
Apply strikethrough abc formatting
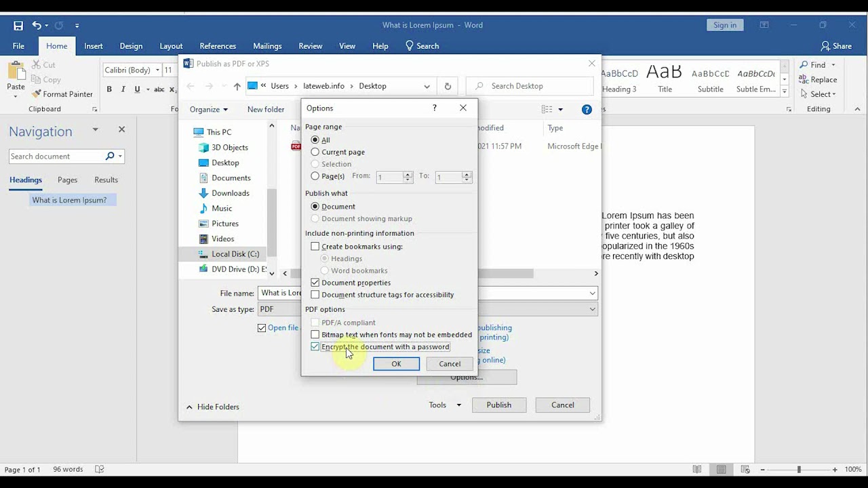(x=159, y=89)
